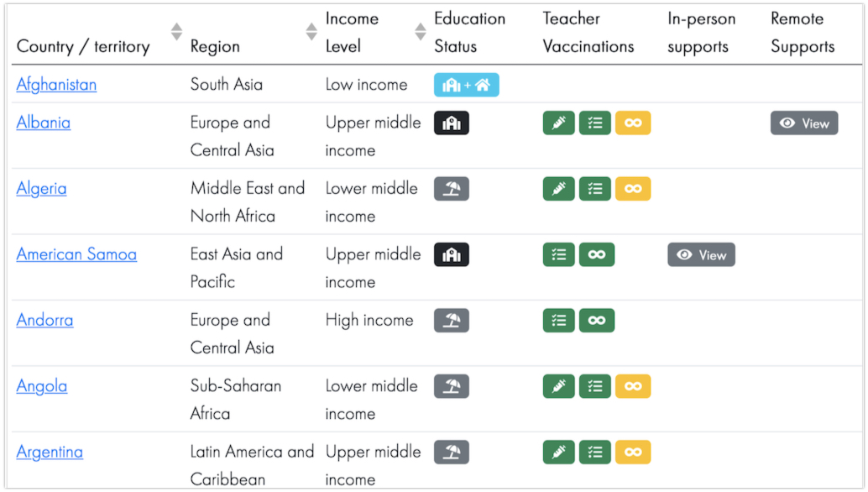Click Afghanistan's blue hybrid education status icon
This screenshot has width=868, height=492.
click(x=466, y=85)
